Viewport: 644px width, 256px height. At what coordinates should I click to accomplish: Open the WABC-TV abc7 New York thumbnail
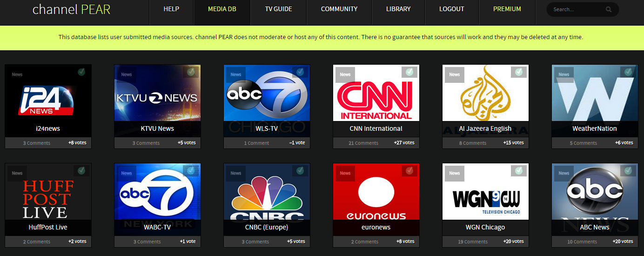coord(158,192)
